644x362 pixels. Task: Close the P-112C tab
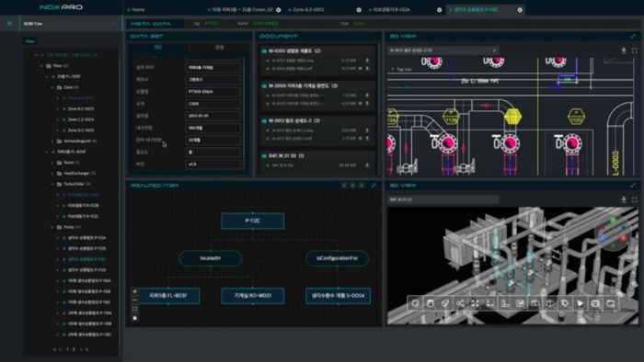click(520, 9)
